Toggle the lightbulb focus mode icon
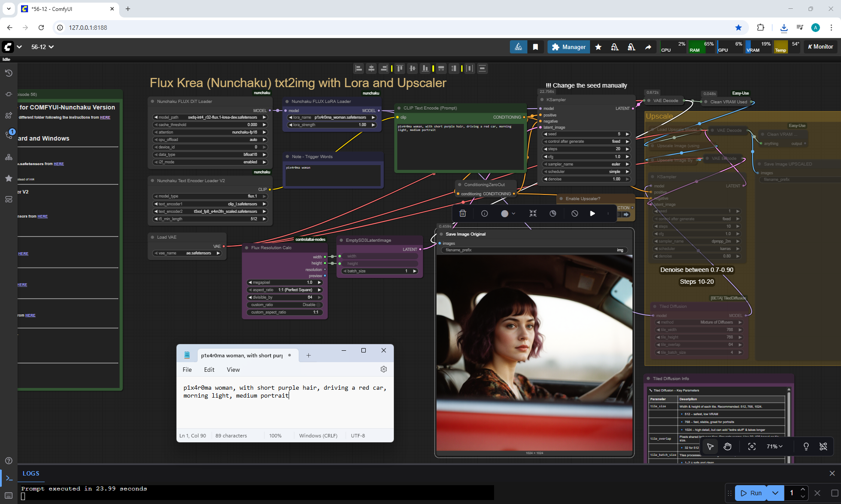841x504 pixels. coord(806,447)
